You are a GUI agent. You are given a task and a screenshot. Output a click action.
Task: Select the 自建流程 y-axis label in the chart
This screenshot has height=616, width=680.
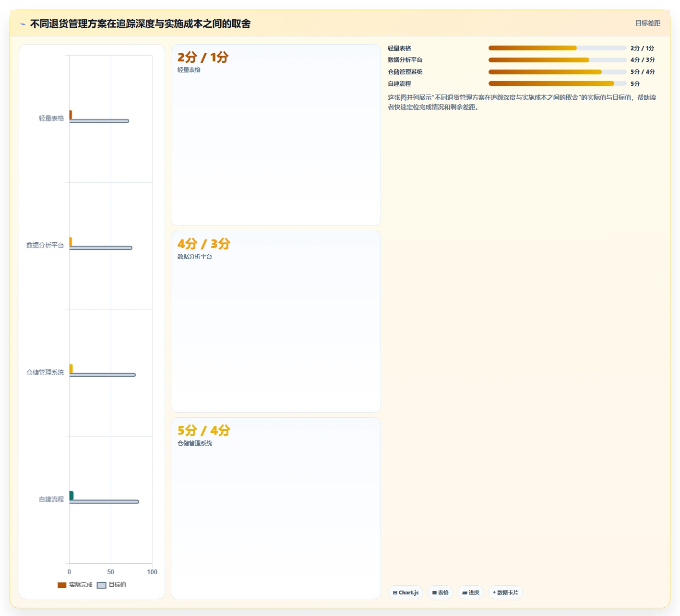coord(51,499)
